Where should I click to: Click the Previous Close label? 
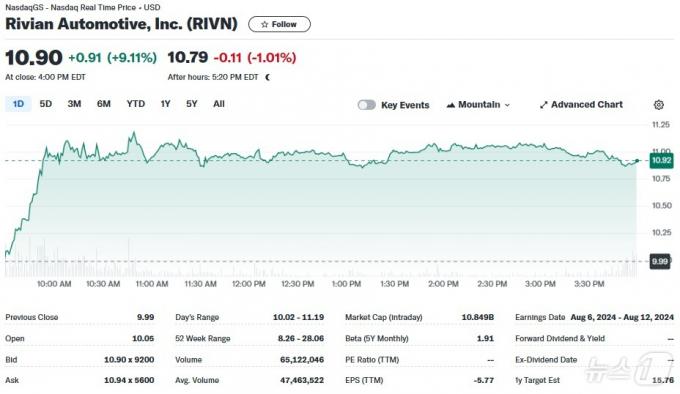[x=32, y=317]
